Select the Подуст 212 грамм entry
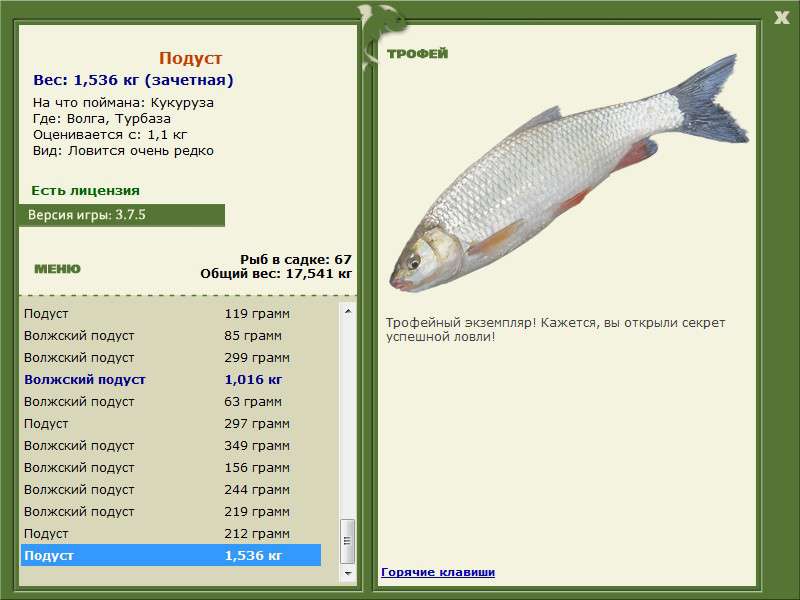The width and height of the screenshot is (800, 600). pyautogui.click(x=170, y=533)
